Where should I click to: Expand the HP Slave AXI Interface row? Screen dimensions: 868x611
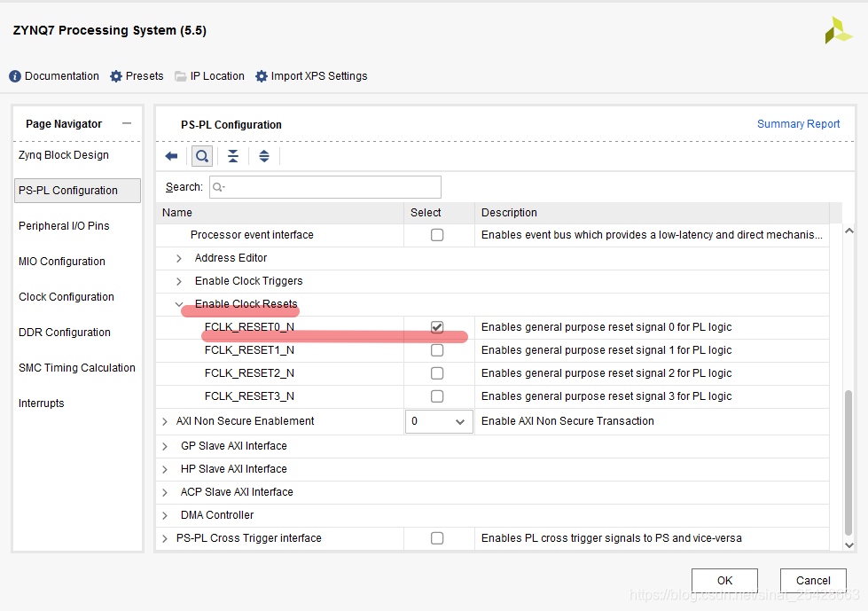pos(165,470)
